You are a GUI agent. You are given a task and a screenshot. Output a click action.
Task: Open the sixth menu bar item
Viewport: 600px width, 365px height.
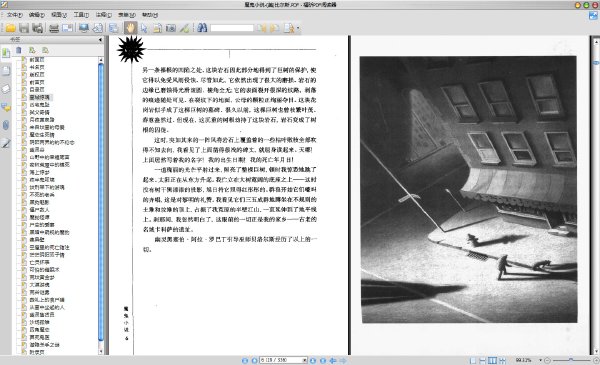tap(127, 15)
